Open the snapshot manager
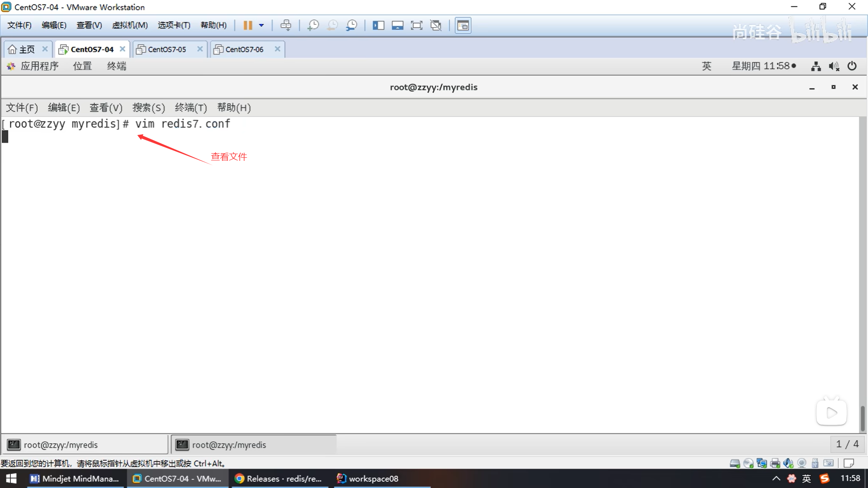Screen dimensions: 868x488 coord(352,25)
